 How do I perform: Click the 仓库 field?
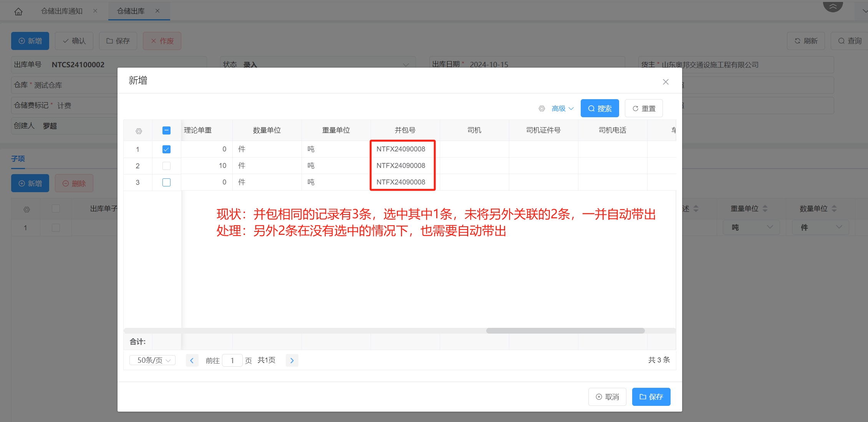point(65,85)
